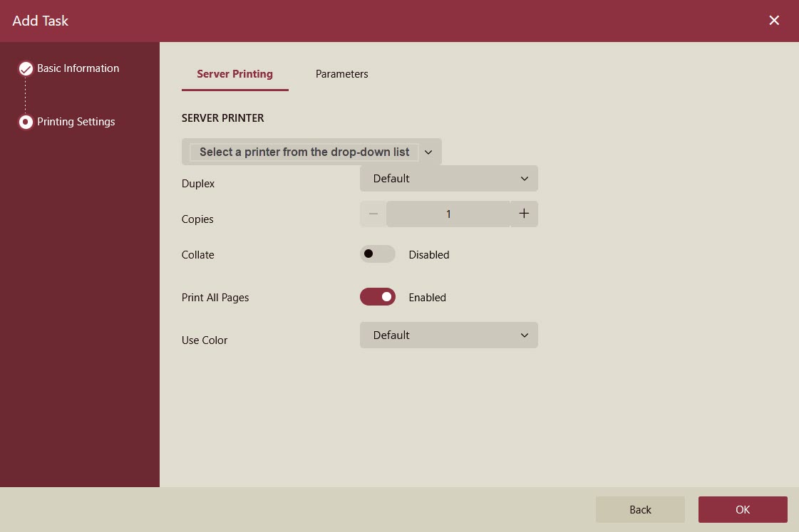Enable the Collate toggle

(377, 254)
